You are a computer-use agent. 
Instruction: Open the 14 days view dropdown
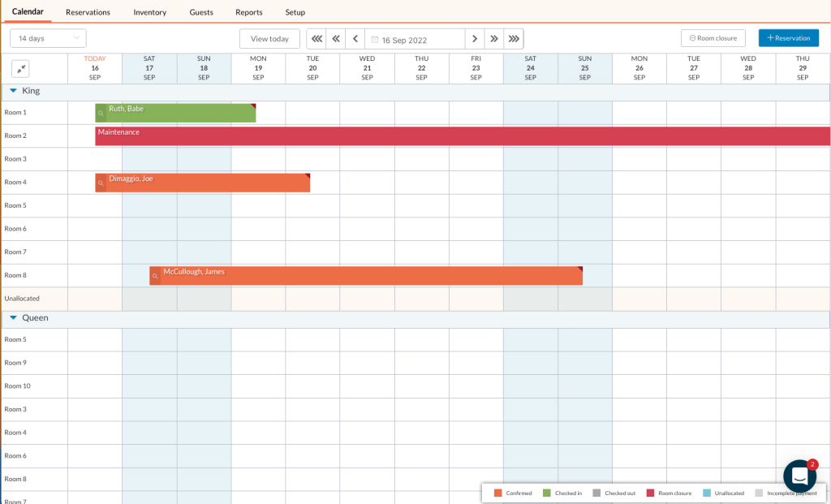[45, 38]
